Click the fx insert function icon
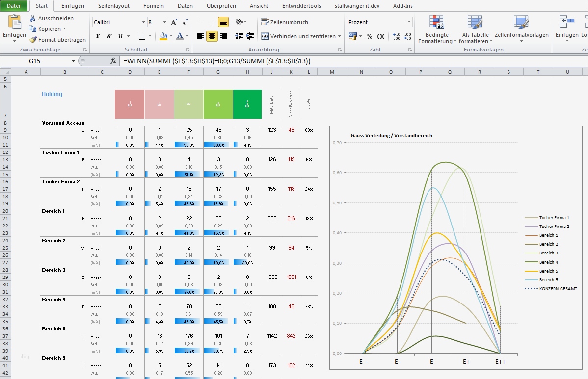Screen dimensions: 588x379 click(113, 61)
